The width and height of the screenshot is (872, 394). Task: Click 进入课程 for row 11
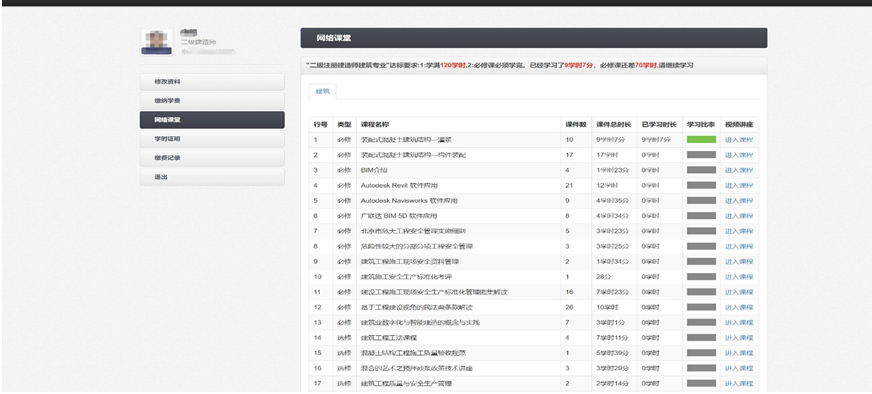click(739, 292)
